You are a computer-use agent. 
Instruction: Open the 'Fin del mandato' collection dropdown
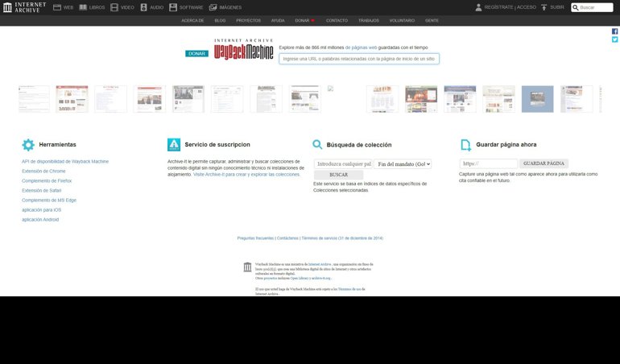[403, 163]
